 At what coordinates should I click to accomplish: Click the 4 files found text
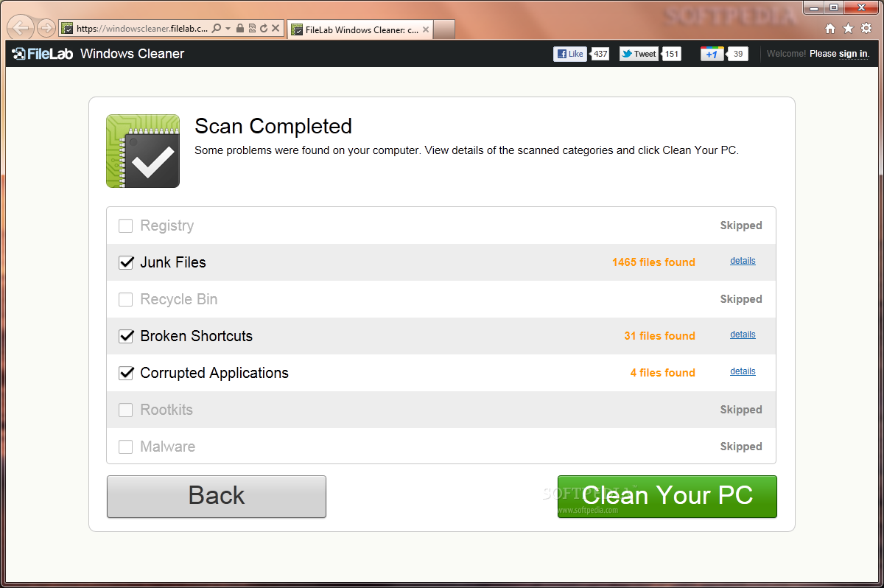point(662,373)
